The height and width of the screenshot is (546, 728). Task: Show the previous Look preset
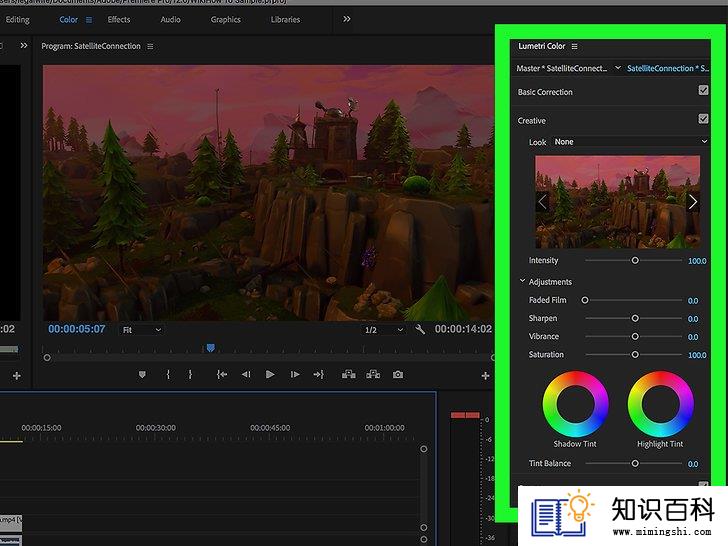(542, 202)
